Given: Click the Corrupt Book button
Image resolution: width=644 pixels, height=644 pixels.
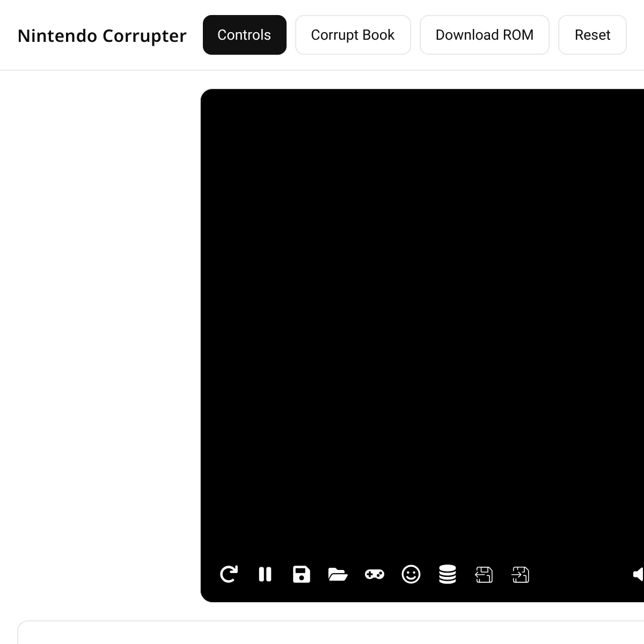Looking at the screenshot, I should tap(353, 35).
